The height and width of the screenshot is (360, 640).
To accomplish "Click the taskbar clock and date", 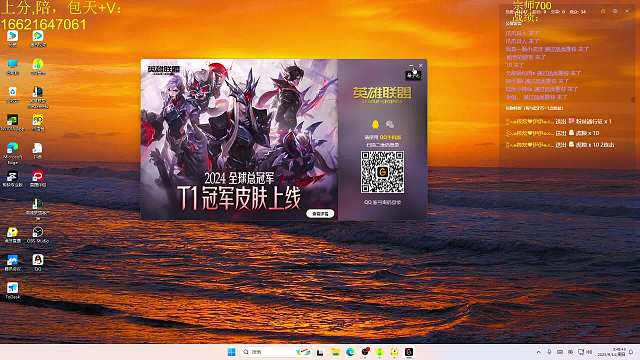I will click(611, 352).
